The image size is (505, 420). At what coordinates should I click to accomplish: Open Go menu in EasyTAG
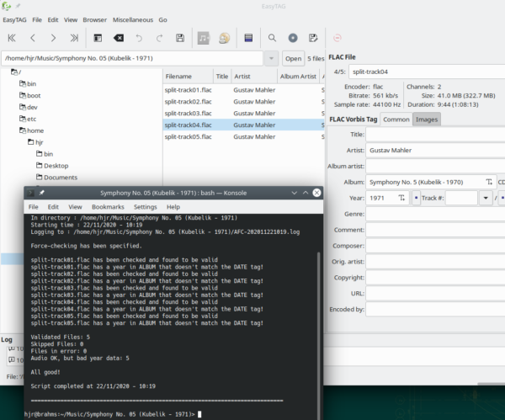tap(162, 19)
